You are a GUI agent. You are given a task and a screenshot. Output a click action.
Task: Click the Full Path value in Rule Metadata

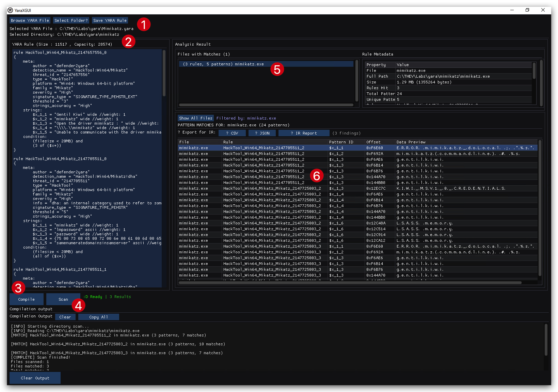click(x=443, y=76)
